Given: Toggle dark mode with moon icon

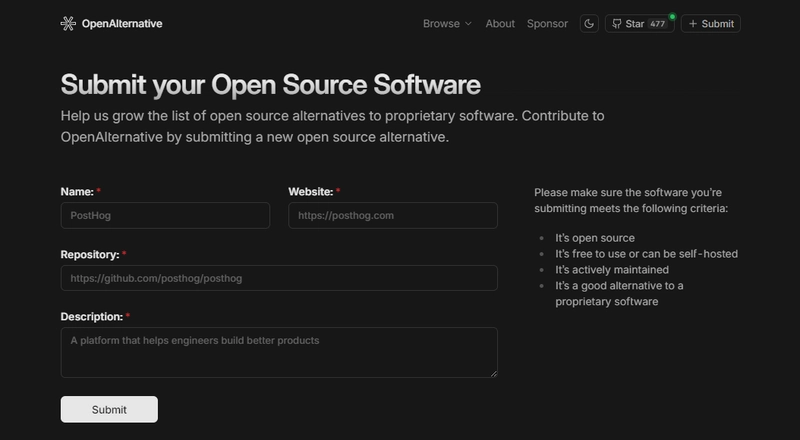Looking at the screenshot, I should [589, 23].
